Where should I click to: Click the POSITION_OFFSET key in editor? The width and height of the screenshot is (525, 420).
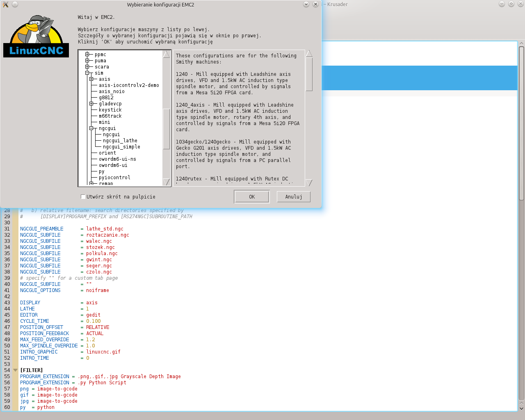pos(42,327)
